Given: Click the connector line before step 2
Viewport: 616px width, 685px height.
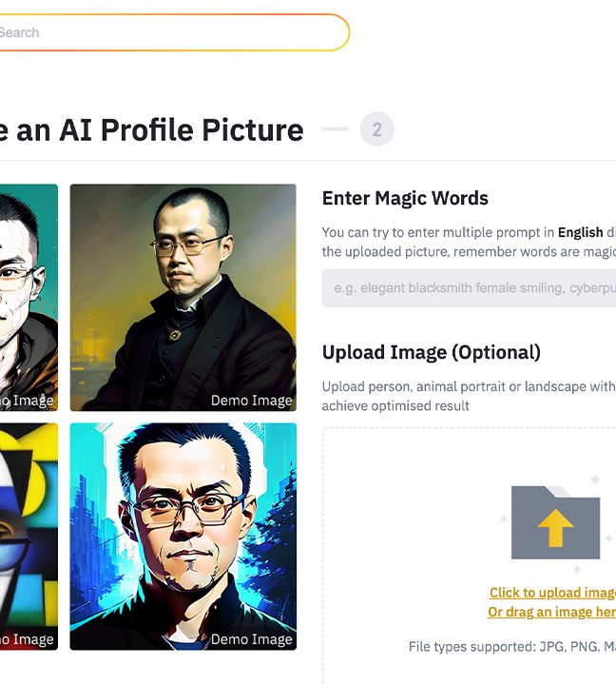Looking at the screenshot, I should tap(335, 128).
